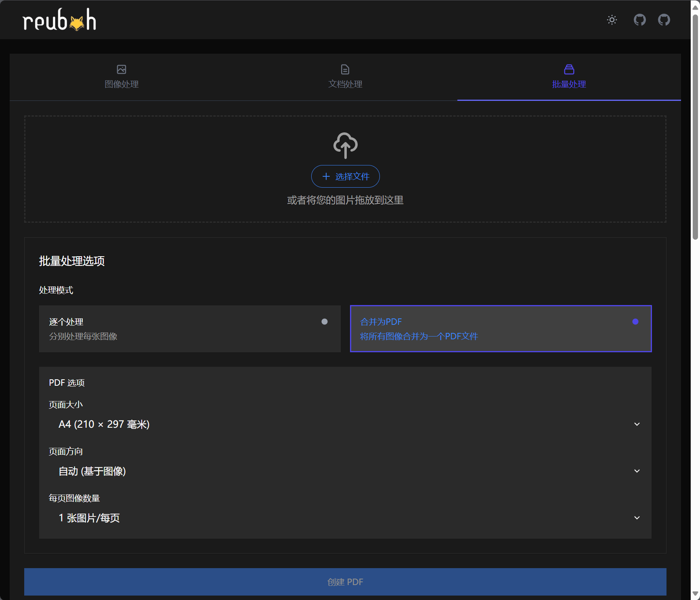Click the stack icon above 批量处理

pos(569,69)
